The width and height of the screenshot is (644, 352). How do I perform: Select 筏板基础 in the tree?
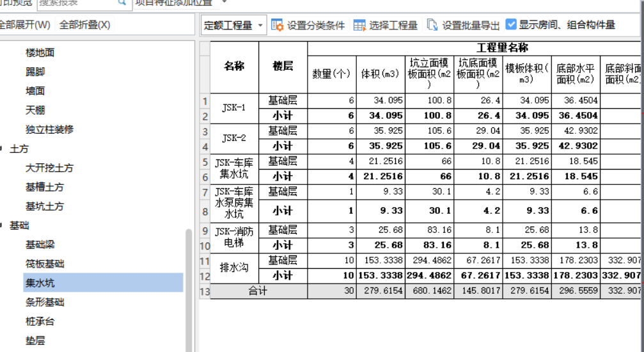click(45, 264)
